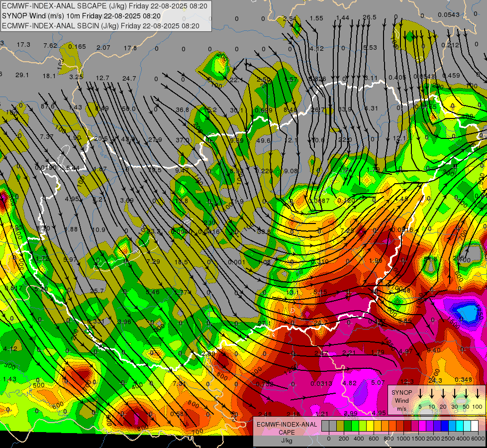Click the 26.5 value on the map
The height and width of the screenshot is (448, 487).
coord(369,17)
